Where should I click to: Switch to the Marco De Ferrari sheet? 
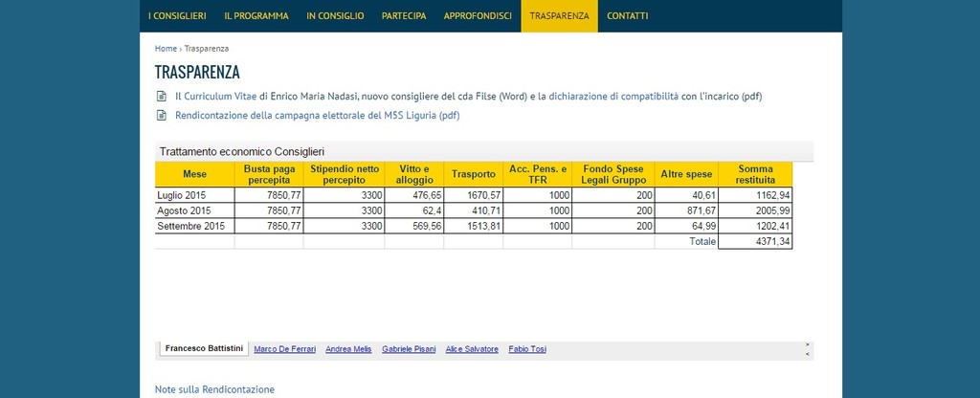[284, 349]
